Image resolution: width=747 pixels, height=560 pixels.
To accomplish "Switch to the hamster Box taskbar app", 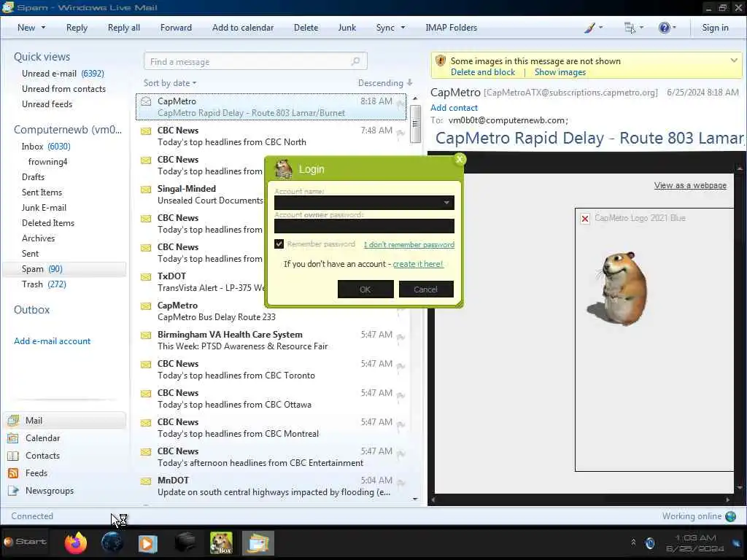I will pyautogui.click(x=221, y=542).
